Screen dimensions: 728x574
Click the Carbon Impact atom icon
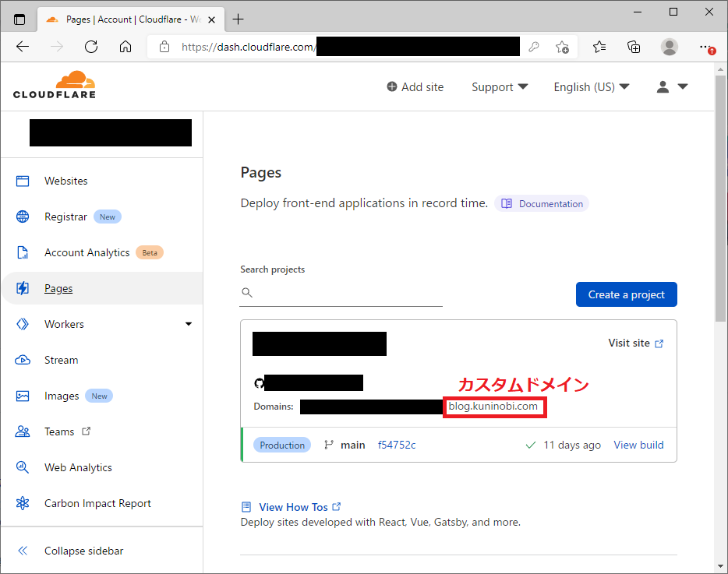[x=23, y=503]
